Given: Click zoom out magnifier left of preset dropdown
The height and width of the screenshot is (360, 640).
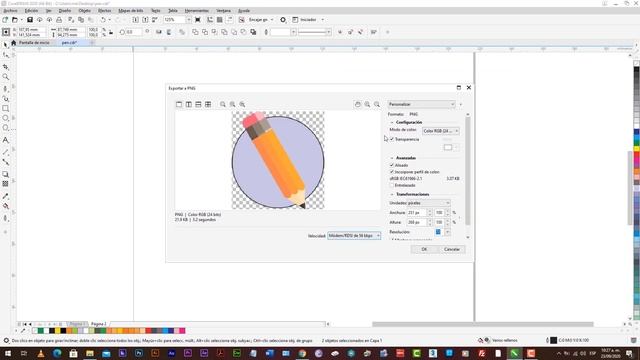Looking at the screenshot, I should pos(377,104).
